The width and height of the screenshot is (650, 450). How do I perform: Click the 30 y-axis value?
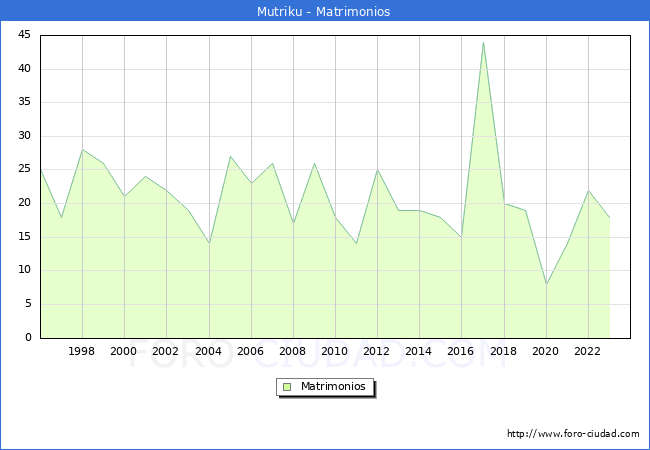24,135
